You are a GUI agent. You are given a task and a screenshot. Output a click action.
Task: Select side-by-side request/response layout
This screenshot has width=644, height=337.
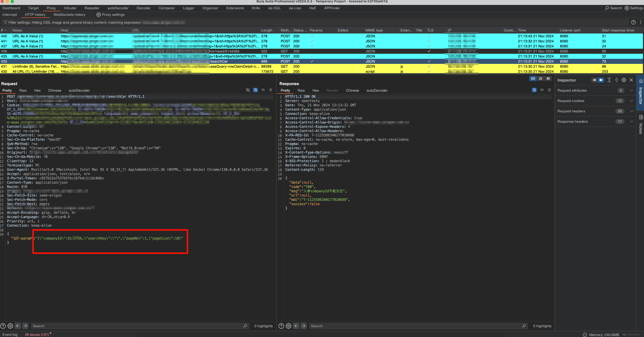click(x=533, y=78)
